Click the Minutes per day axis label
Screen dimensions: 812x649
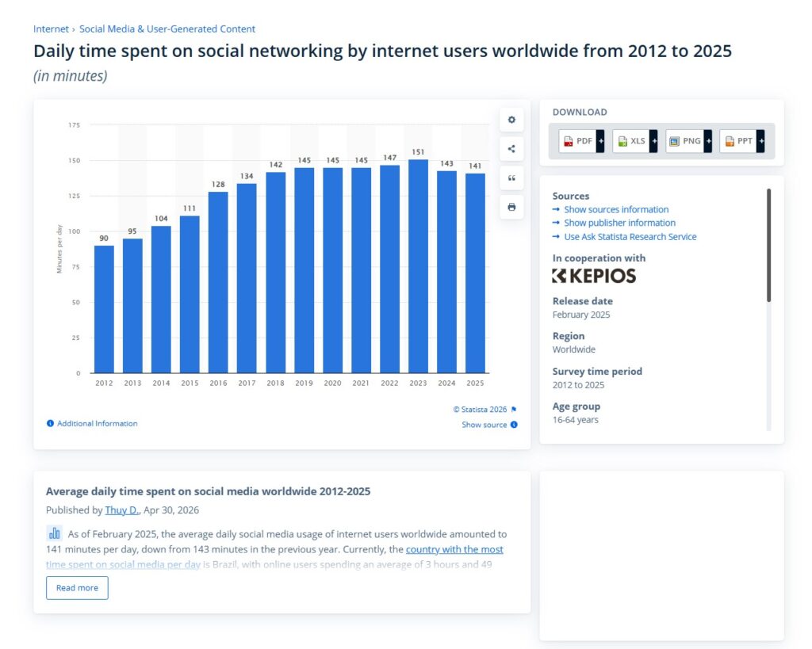pyautogui.click(x=59, y=249)
